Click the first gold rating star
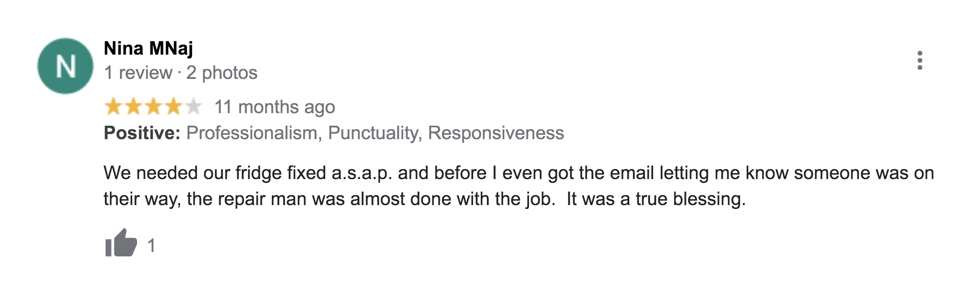Screen dimensions: 980x294 (113, 107)
